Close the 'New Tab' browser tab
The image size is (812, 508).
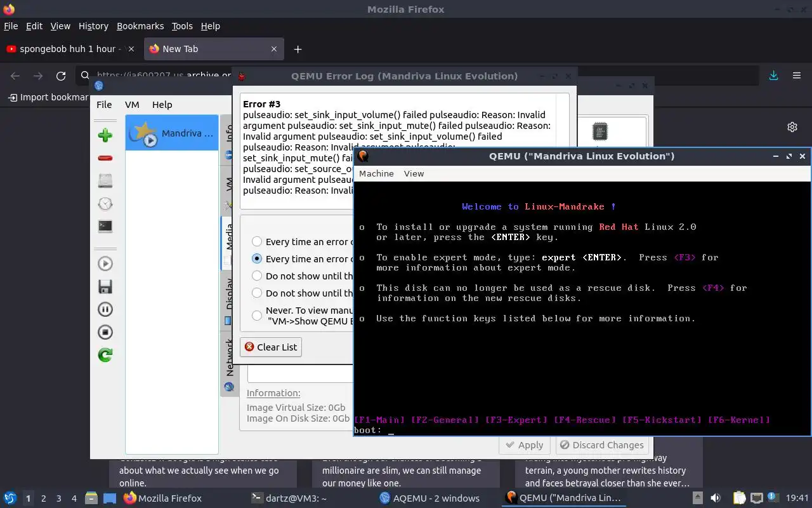(274, 49)
